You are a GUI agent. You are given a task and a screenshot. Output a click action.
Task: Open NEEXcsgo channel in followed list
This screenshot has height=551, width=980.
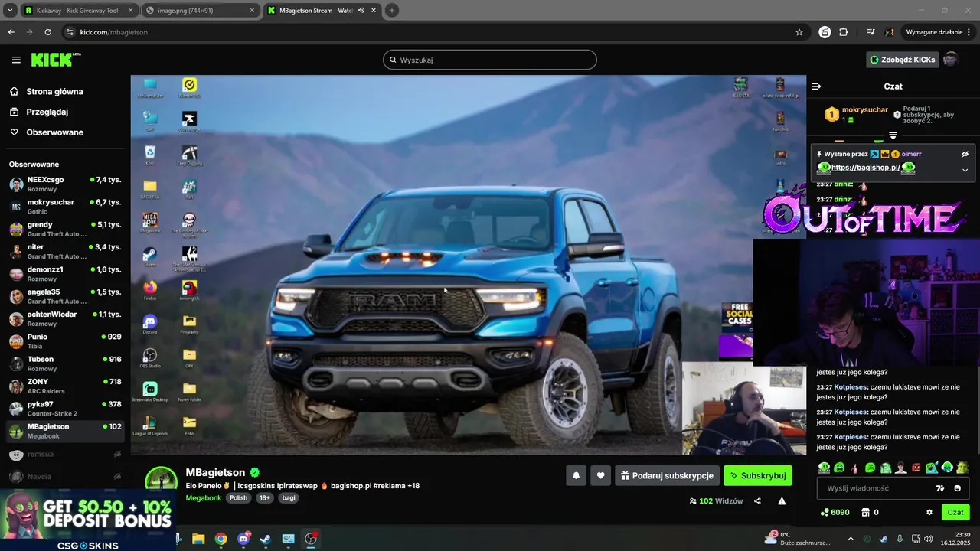(x=65, y=184)
